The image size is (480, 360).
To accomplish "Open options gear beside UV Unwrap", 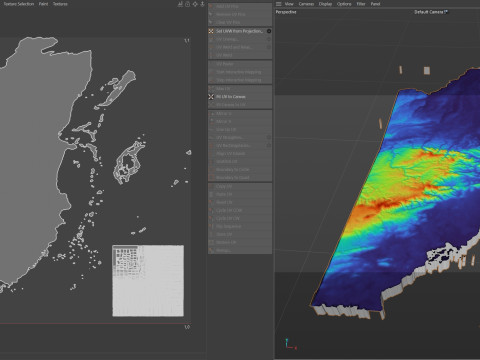I will (269, 39).
